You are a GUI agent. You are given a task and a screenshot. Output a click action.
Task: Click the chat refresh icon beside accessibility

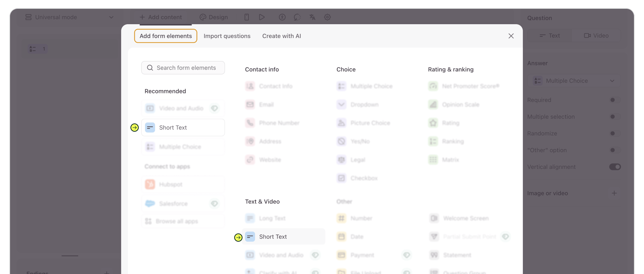point(297,17)
